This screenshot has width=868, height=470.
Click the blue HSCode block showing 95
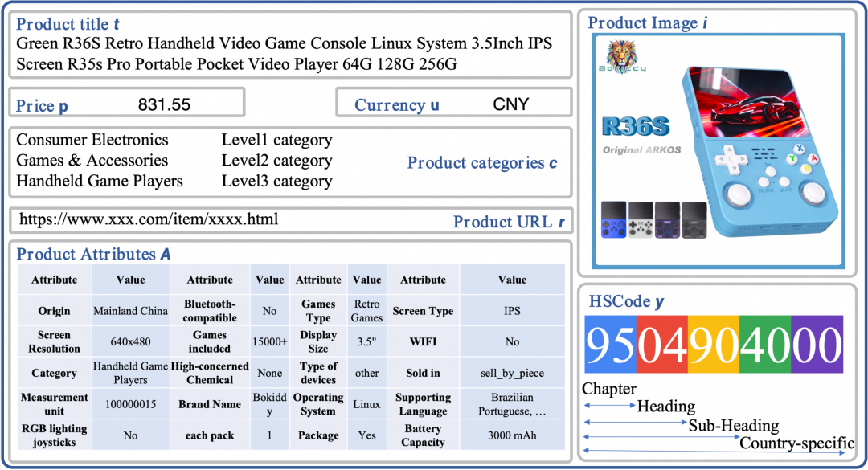(x=611, y=345)
